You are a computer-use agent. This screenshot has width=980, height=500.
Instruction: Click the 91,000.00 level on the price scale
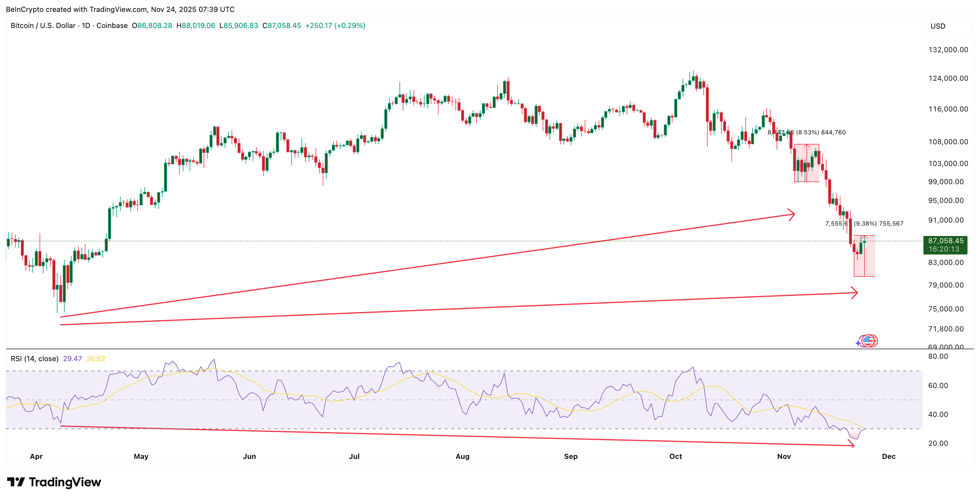click(x=946, y=221)
